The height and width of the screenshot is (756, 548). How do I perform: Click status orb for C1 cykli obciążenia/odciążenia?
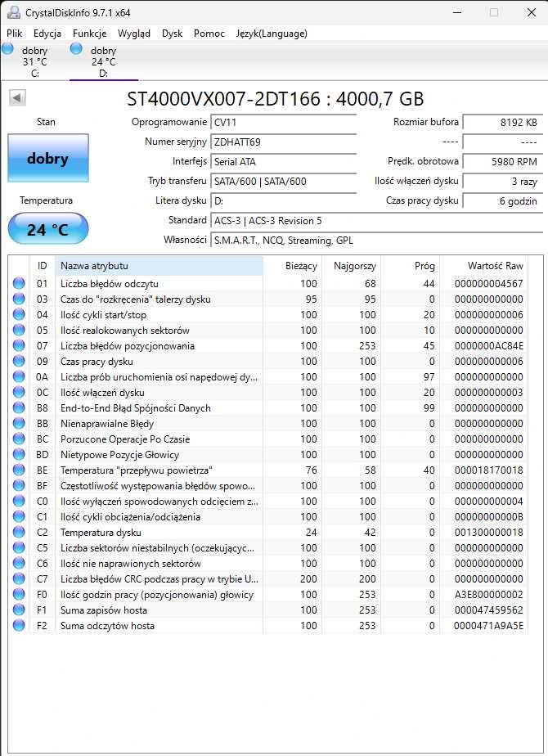tap(19, 516)
